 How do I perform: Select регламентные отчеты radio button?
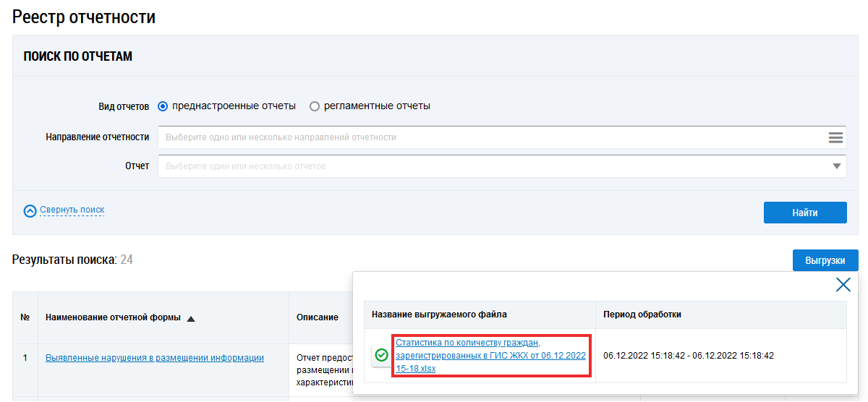point(315,106)
